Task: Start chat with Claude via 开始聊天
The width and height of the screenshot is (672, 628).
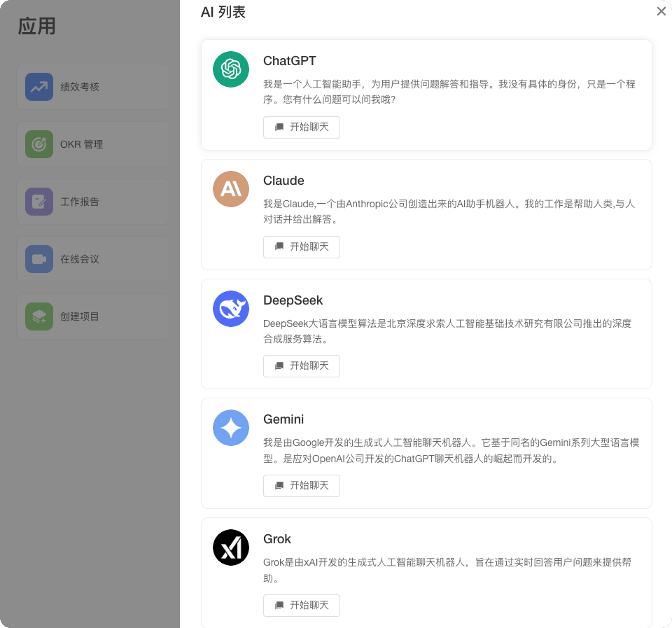Action: coord(302,247)
